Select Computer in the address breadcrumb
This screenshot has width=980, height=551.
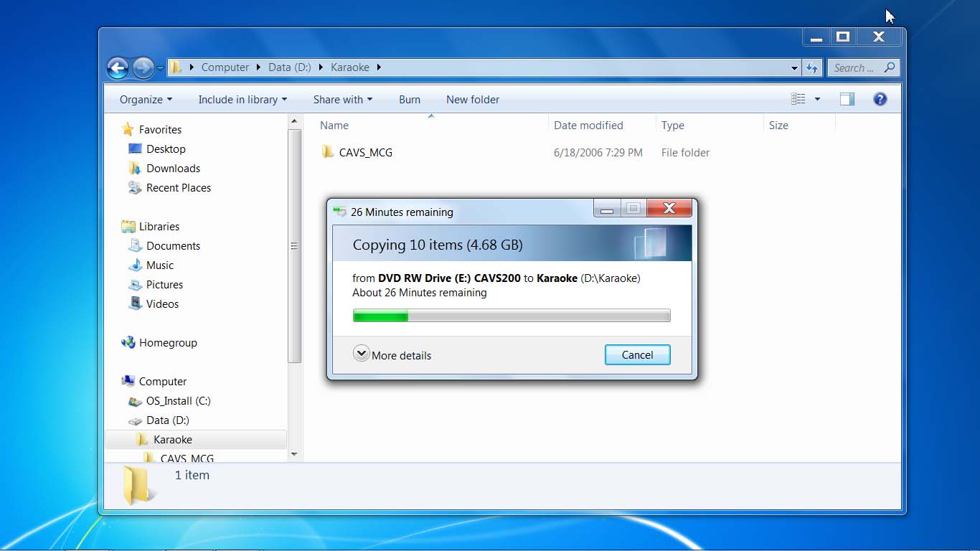(x=225, y=67)
